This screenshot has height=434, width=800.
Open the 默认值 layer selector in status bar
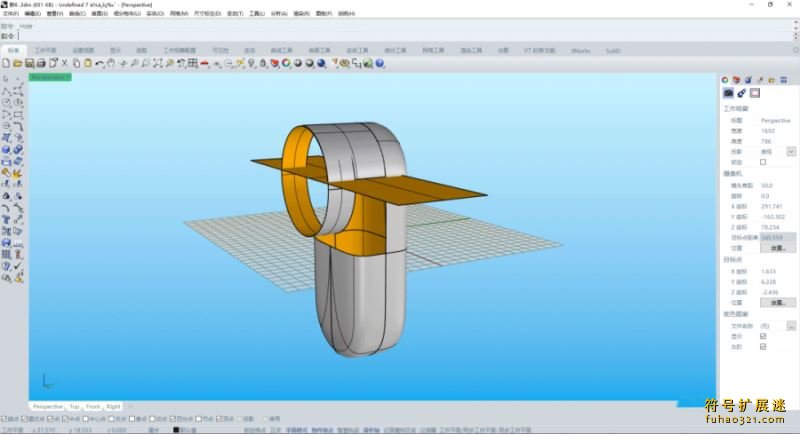(188, 430)
